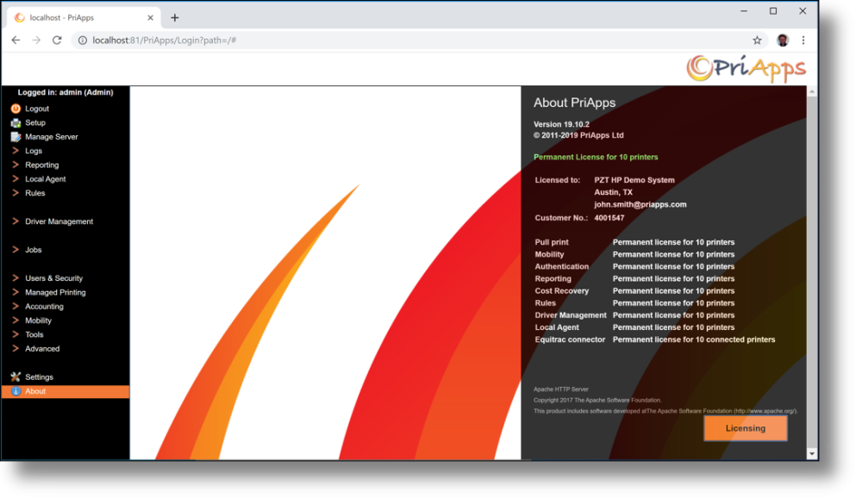Screen dimensions: 862x504
Task: Open the Settings menu item
Action: click(x=39, y=377)
